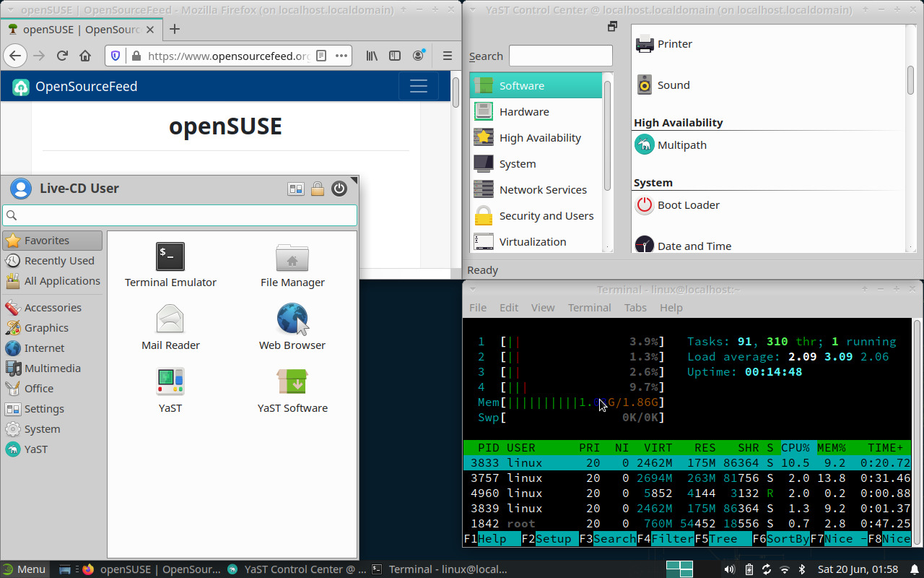Screen dimensions: 924x578
Task: Click the Bluetooth icon in the system tray
Action: coord(802,569)
